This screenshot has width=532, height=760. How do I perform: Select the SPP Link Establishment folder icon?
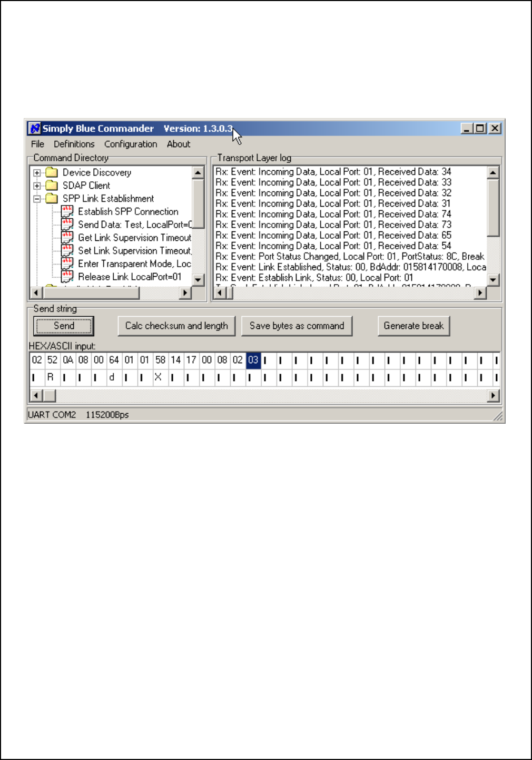click(x=51, y=199)
